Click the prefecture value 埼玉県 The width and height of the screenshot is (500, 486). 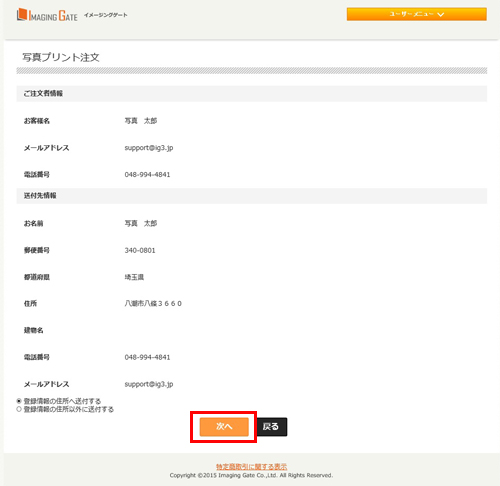click(x=134, y=277)
